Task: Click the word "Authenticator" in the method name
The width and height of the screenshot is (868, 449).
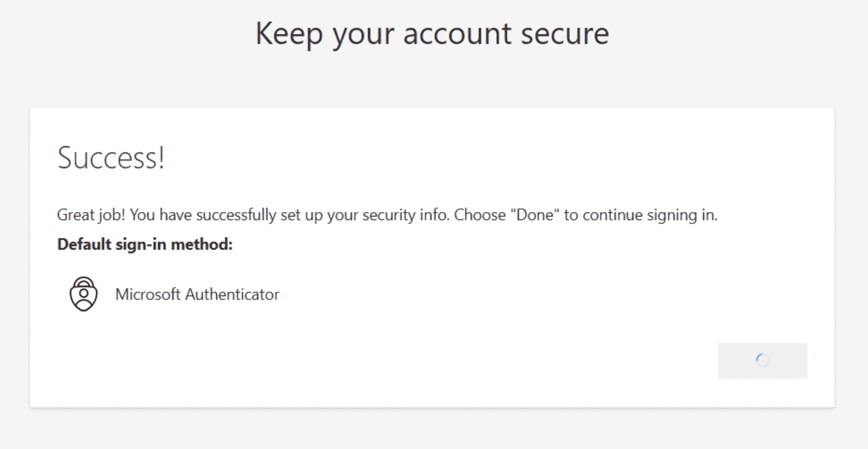Action: click(x=232, y=294)
